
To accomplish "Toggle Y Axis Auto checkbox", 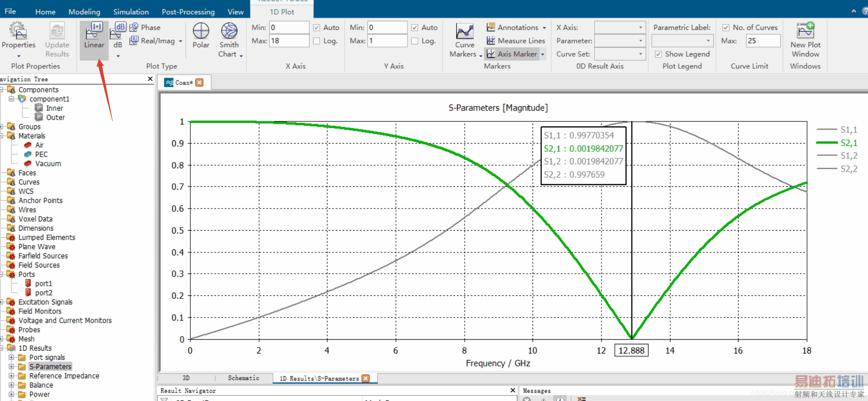I will pos(415,28).
